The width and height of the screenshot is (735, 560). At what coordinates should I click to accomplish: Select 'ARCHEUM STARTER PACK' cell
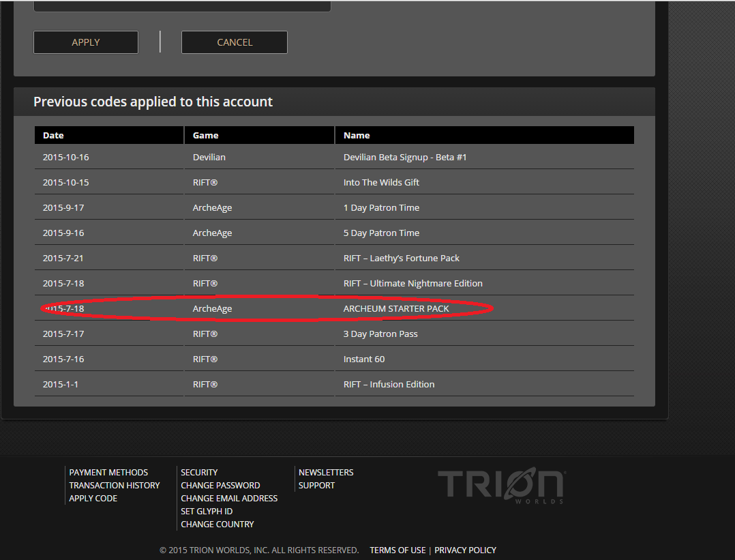click(x=396, y=308)
